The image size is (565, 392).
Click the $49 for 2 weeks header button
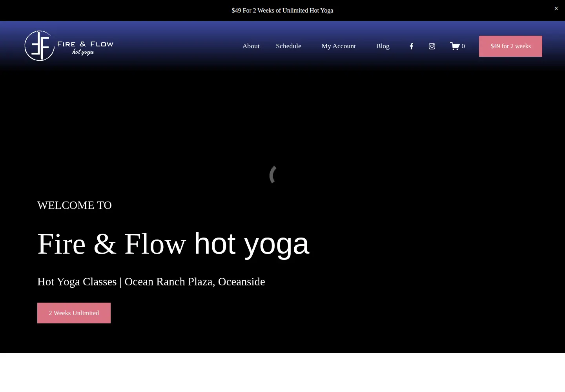[510, 46]
